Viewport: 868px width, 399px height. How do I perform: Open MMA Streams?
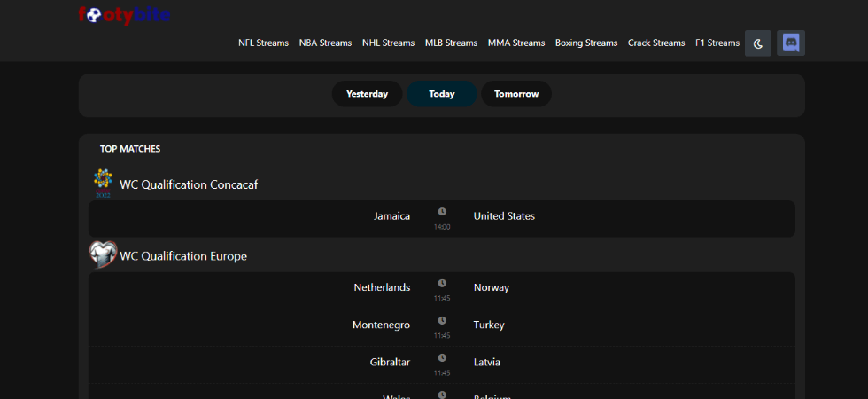coord(516,43)
